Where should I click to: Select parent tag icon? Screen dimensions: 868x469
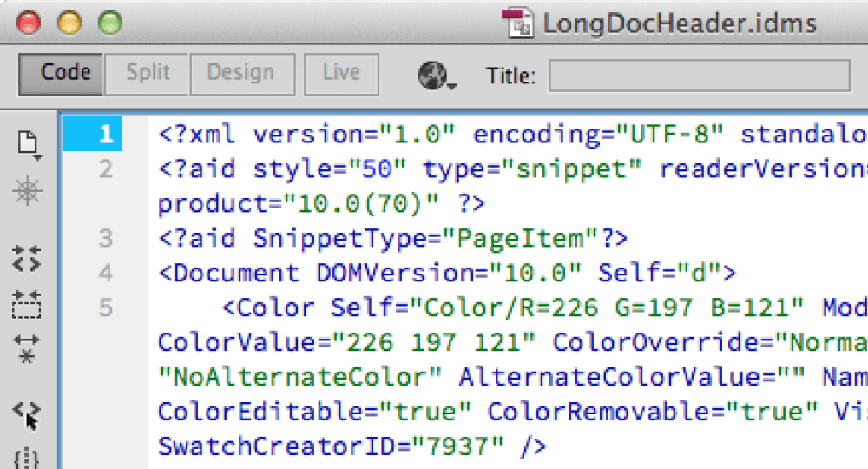pyautogui.click(x=27, y=415)
